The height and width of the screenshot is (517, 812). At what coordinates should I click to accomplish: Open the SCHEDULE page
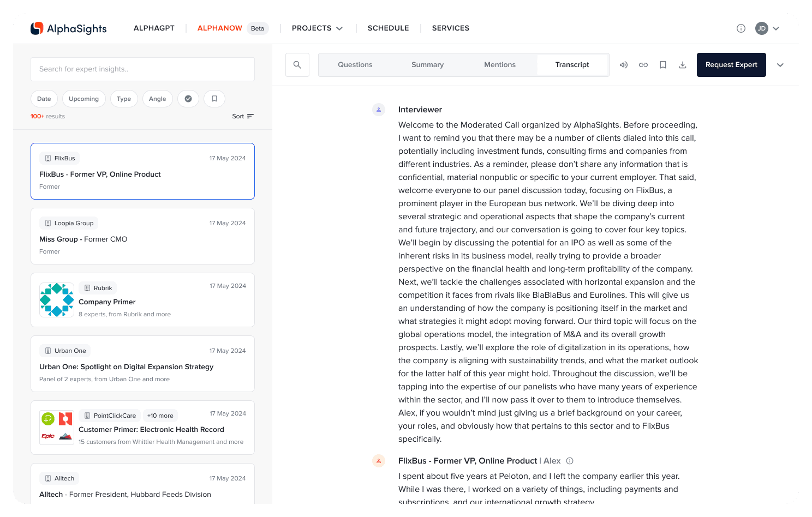point(388,28)
